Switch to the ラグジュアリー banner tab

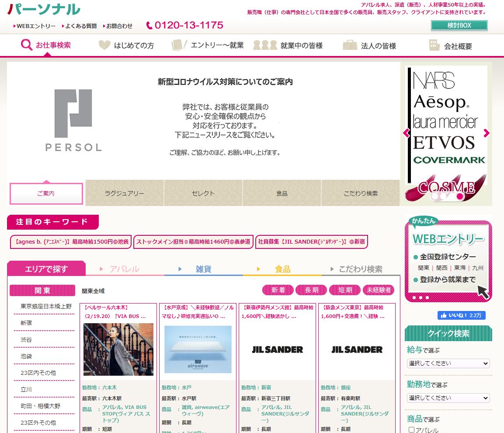point(125,193)
